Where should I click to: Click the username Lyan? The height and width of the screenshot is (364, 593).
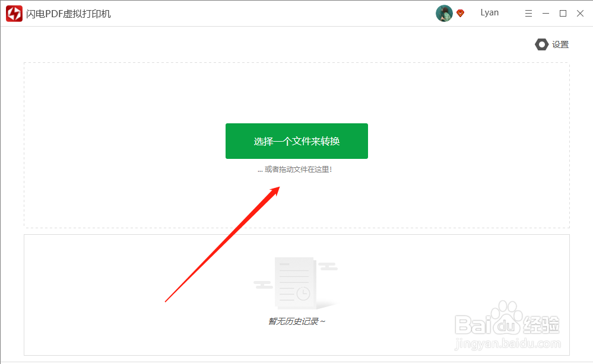[x=489, y=12]
